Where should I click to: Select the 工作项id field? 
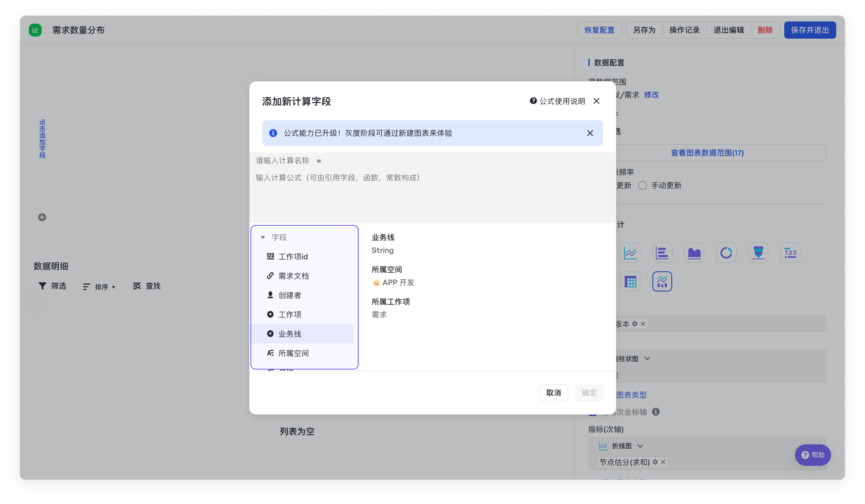pos(303,257)
